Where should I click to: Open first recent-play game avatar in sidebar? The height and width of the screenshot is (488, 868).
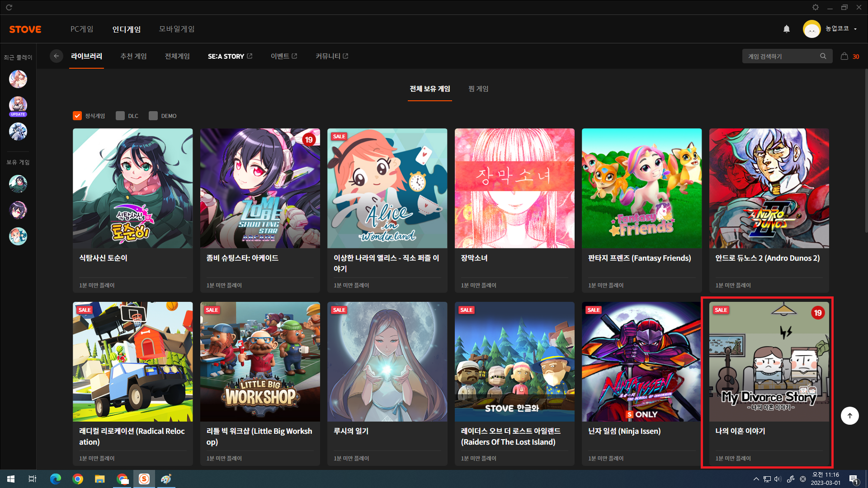(18, 79)
